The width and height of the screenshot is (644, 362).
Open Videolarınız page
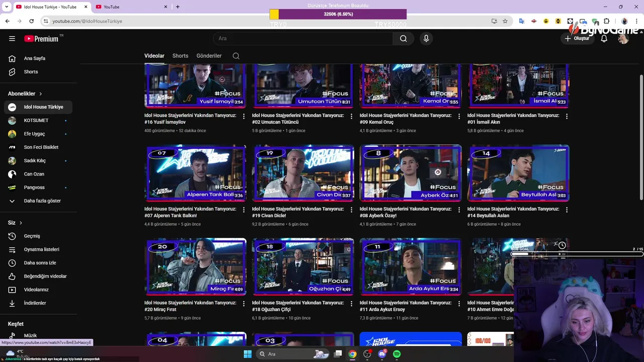[x=38, y=290]
